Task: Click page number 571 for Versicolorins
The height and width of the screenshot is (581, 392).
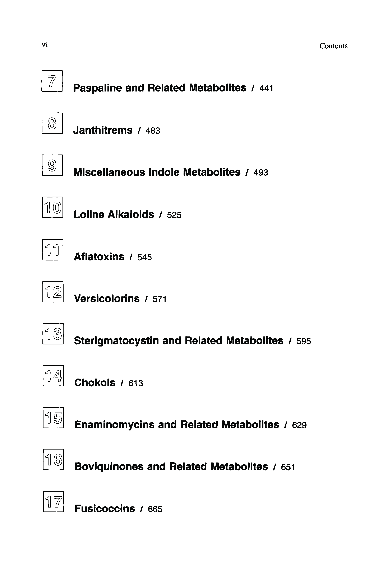Action: click(159, 299)
